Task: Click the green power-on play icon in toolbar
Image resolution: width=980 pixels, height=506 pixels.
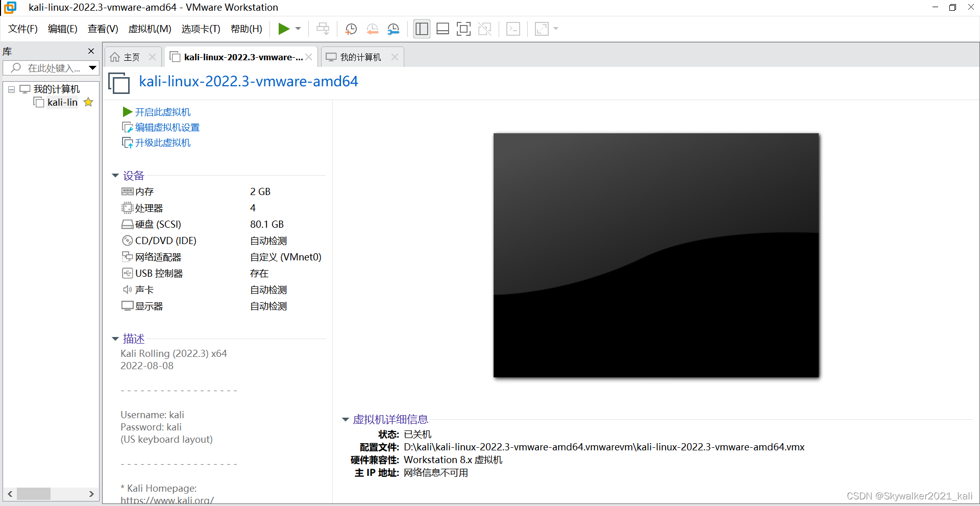Action: point(284,29)
